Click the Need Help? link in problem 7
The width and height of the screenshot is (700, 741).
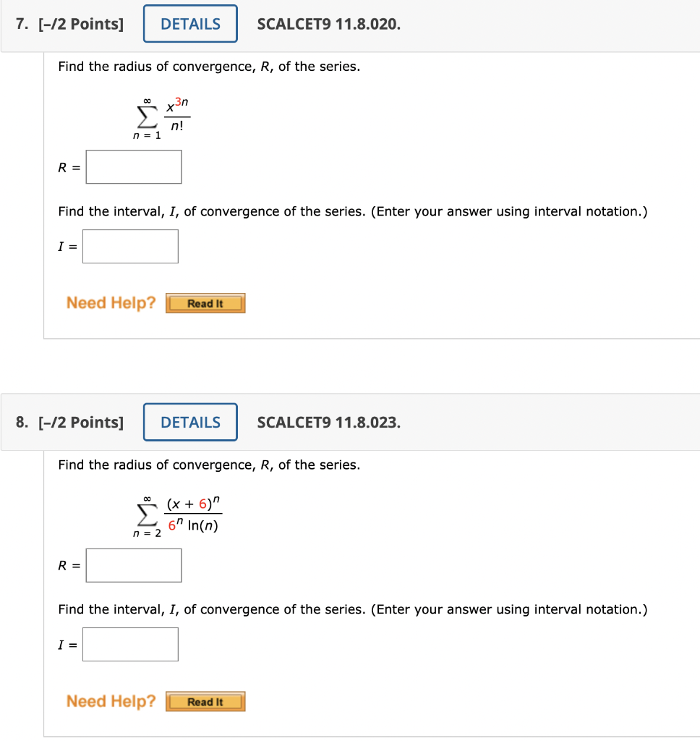[x=110, y=302]
